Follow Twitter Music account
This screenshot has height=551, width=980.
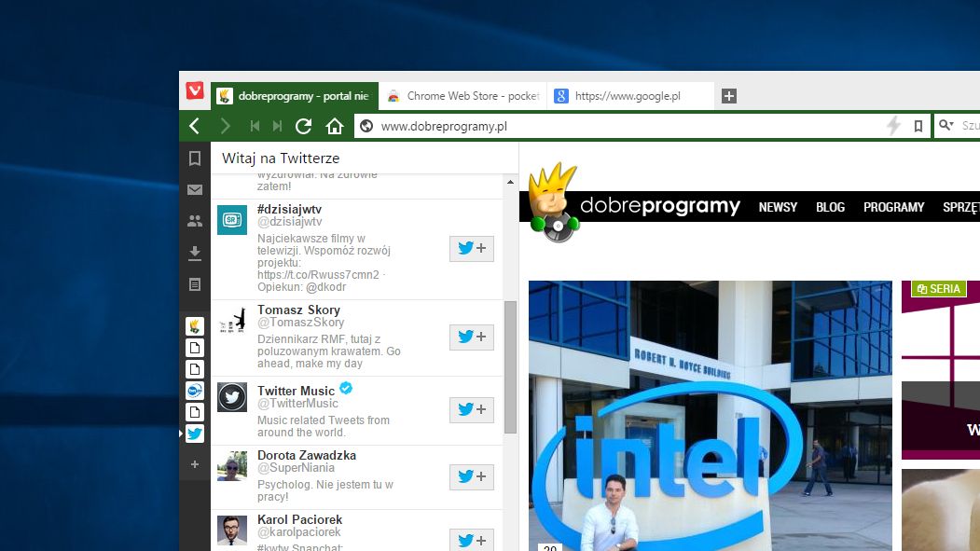tap(472, 410)
